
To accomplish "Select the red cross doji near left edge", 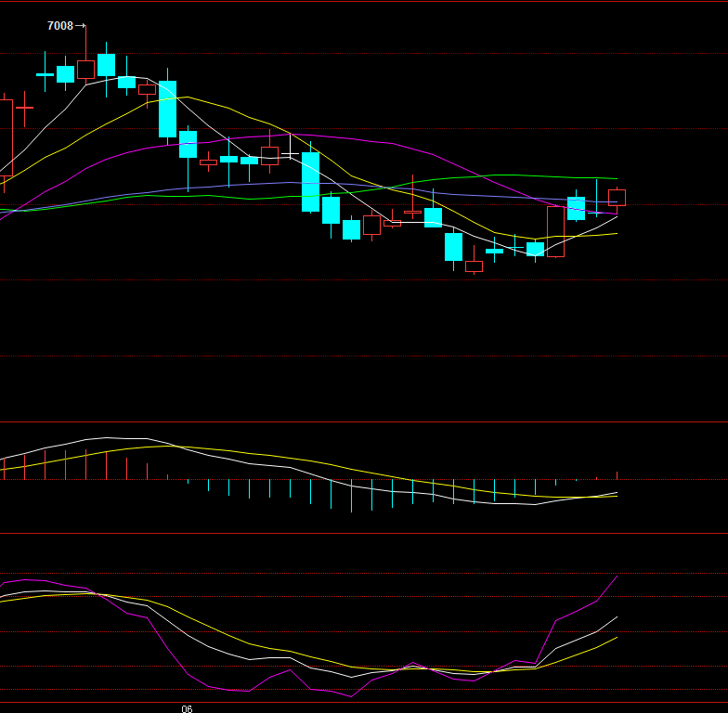I will tap(24, 108).
